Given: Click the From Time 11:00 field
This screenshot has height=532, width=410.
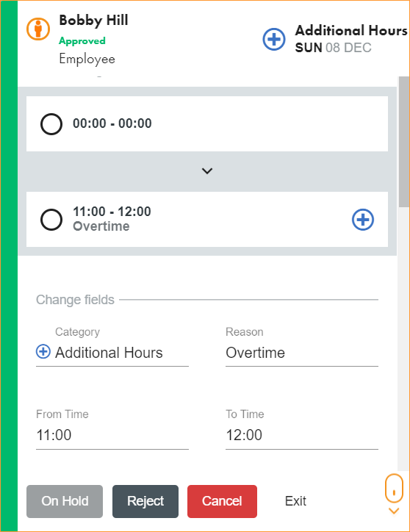Looking at the screenshot, I should pos(112,435).
